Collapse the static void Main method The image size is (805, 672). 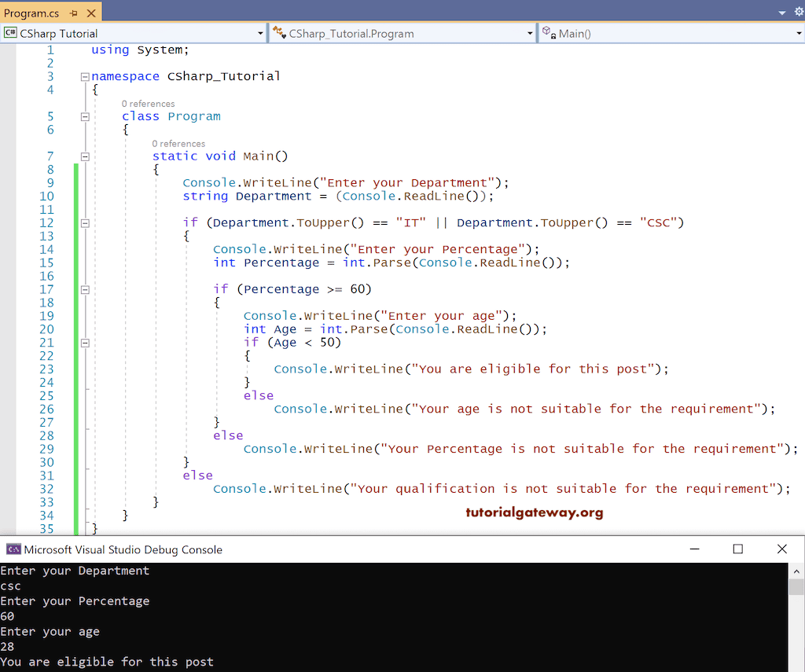85,156
